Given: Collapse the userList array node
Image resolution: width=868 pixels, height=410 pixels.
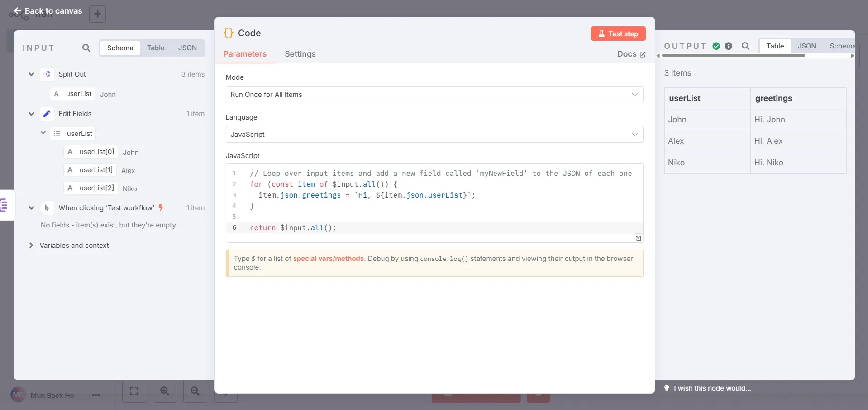Looking at the screenshot, I should point(43,133).
